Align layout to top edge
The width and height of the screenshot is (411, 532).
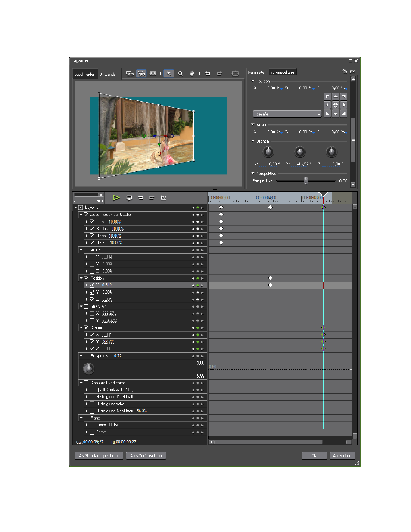pyautogui.click(x=336, y=96)
